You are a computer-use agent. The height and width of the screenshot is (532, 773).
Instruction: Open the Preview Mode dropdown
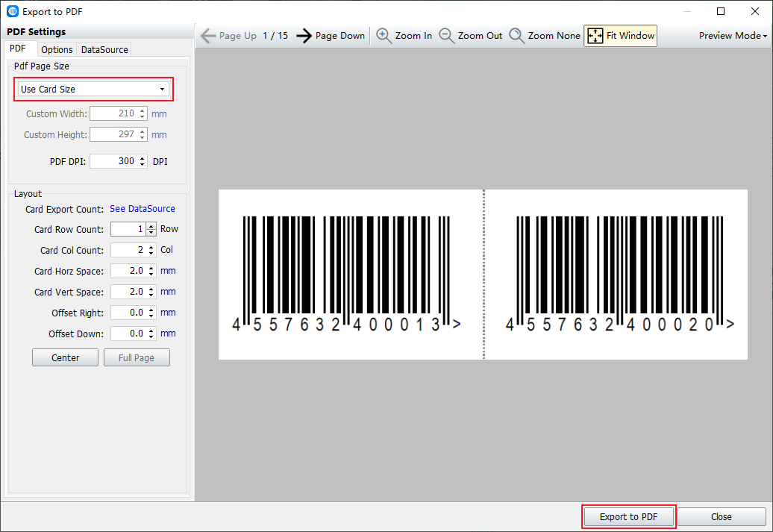[x=733, y=36]
